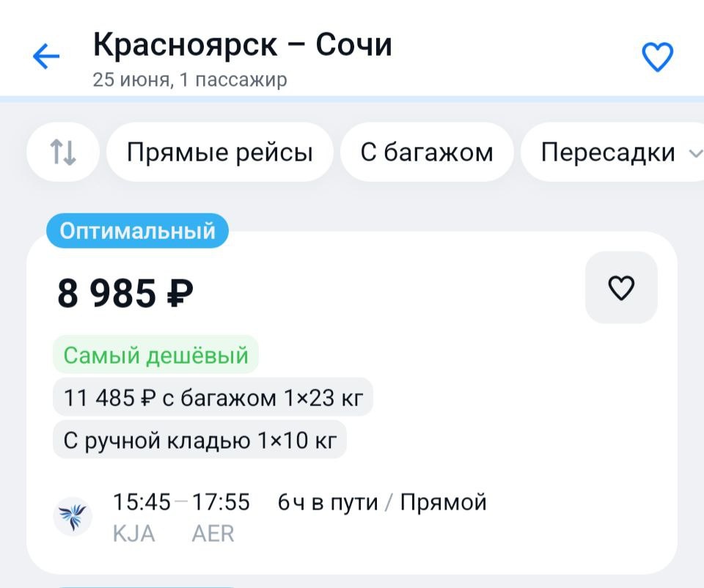Toggle the С багажом filter
Screen dimensions: 704x588
(427, 152)
